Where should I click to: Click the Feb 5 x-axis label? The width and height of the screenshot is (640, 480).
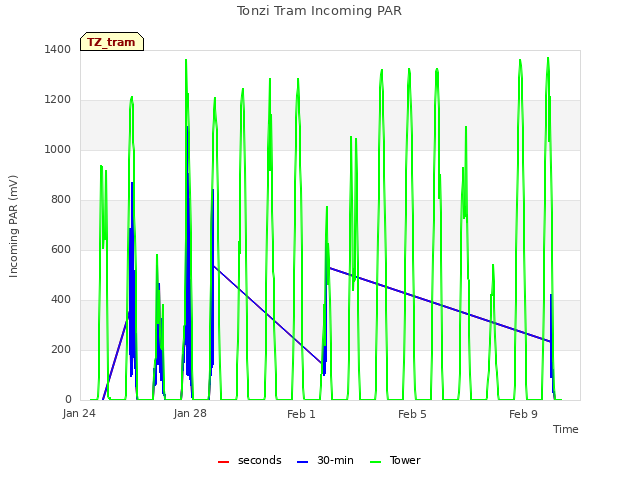(x=412, y=414)
